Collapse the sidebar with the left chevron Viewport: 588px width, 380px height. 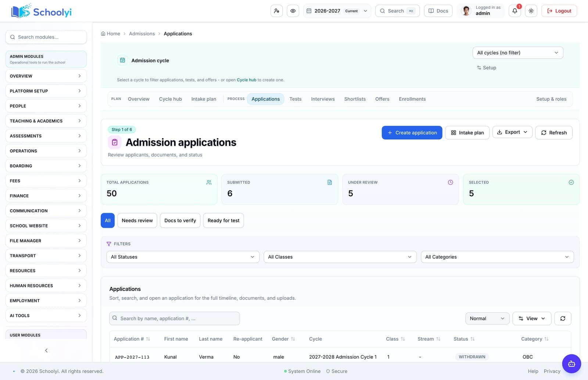[x=46, y=350]
